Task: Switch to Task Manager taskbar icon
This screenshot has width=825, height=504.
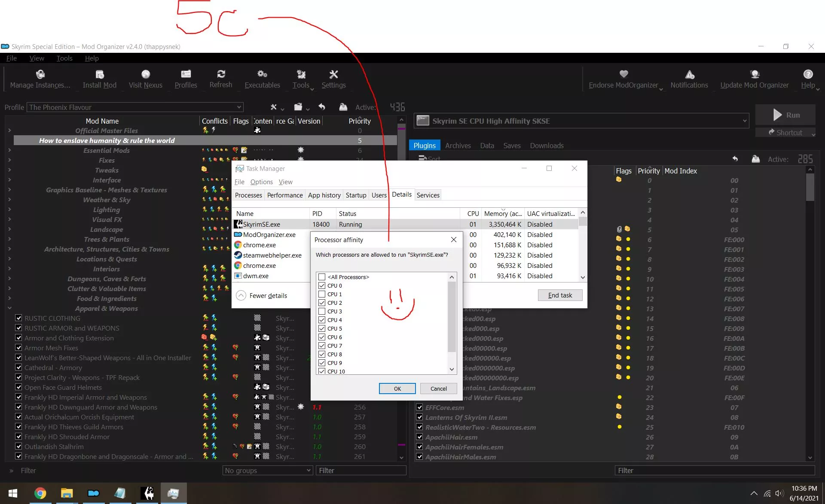Action: click(x=174, y=493)
